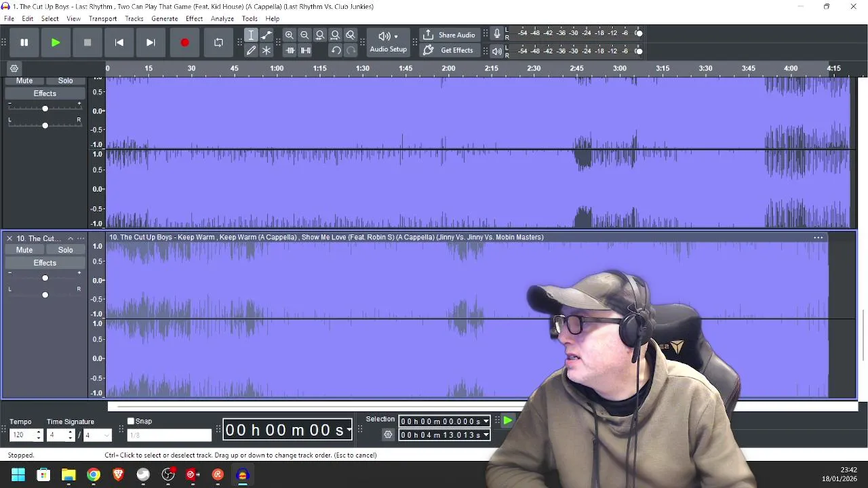Collapse track 10 with the arrow

[70, 239]
